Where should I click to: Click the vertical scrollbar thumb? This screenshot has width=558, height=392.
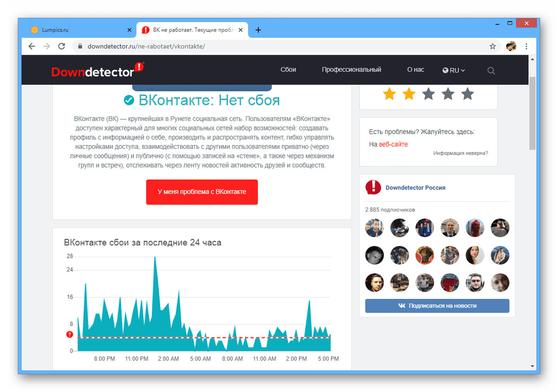(532, 113)
